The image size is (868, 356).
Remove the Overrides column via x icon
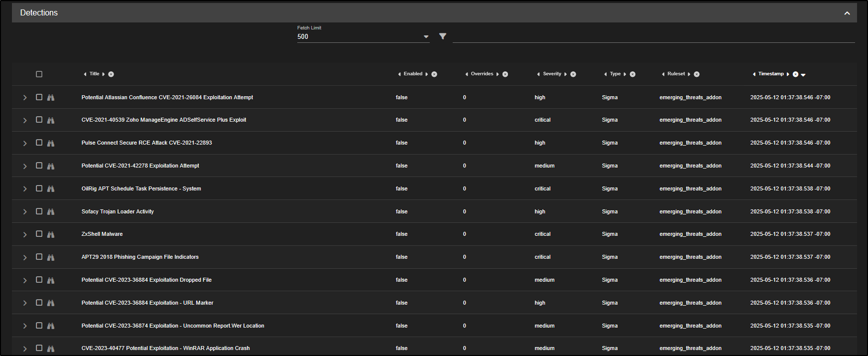[x=505, y=74]
